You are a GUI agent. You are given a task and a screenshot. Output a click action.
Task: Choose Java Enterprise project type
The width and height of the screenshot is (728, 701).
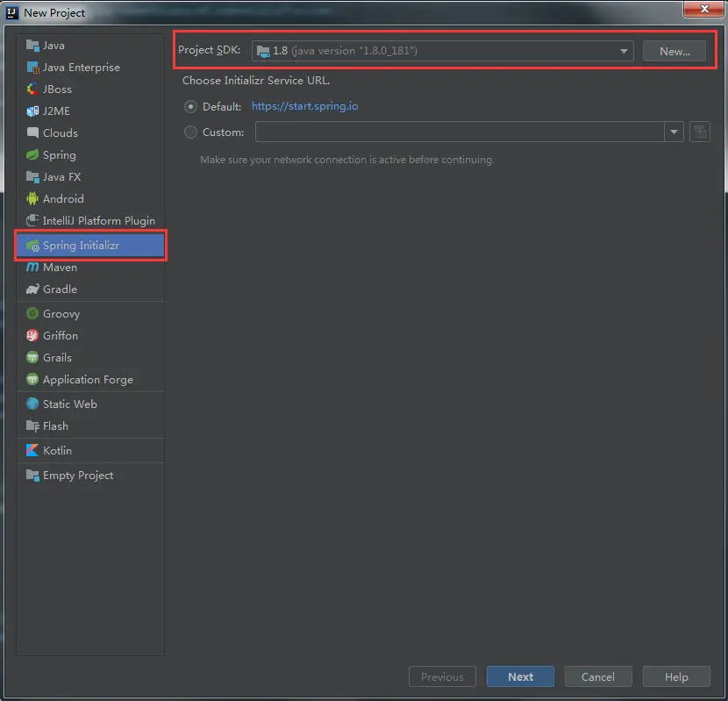point(90,68)
